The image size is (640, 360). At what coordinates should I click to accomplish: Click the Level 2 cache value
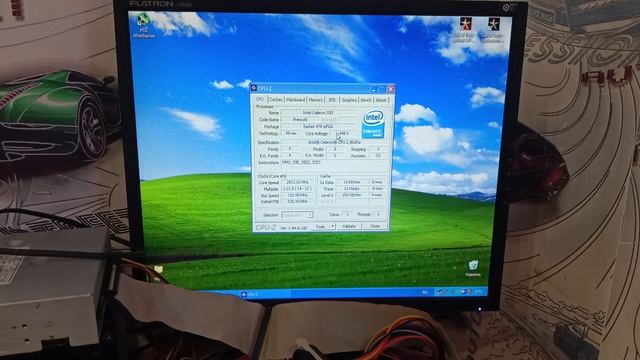[351, 195]
